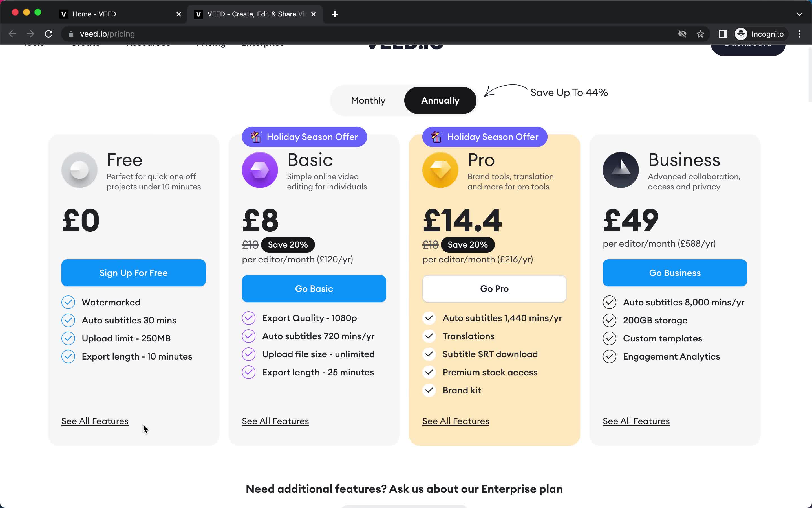812x508 pixels.
Task: Open See All Features for Basic plan
Action: click(x=275, y=421)
